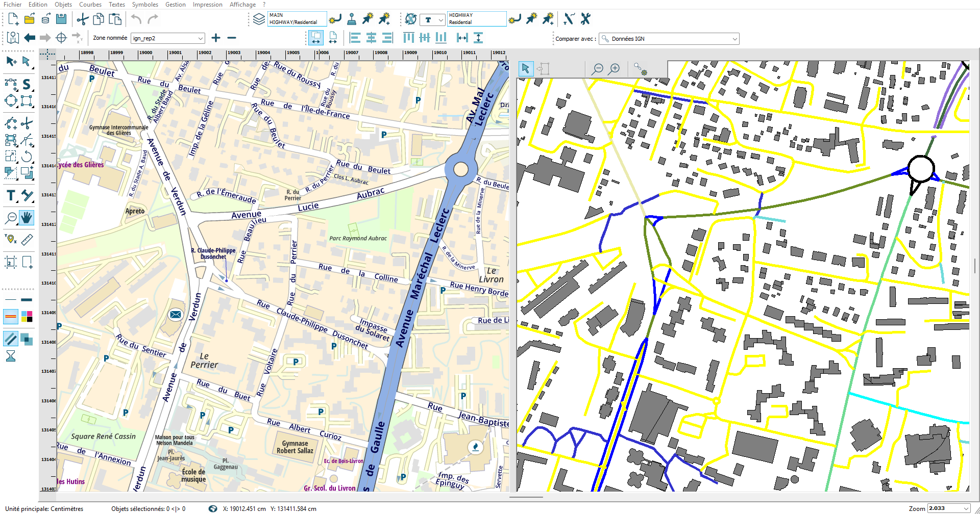Open the Symboles menu
This screenshot has height=514, width=980.
coord(145,5)
